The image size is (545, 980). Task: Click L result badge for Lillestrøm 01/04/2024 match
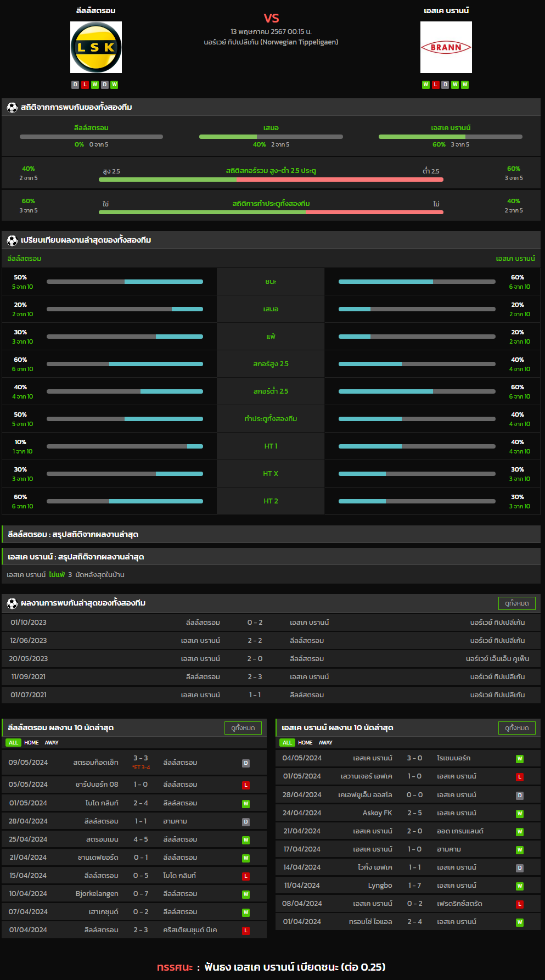pos(246,931)
